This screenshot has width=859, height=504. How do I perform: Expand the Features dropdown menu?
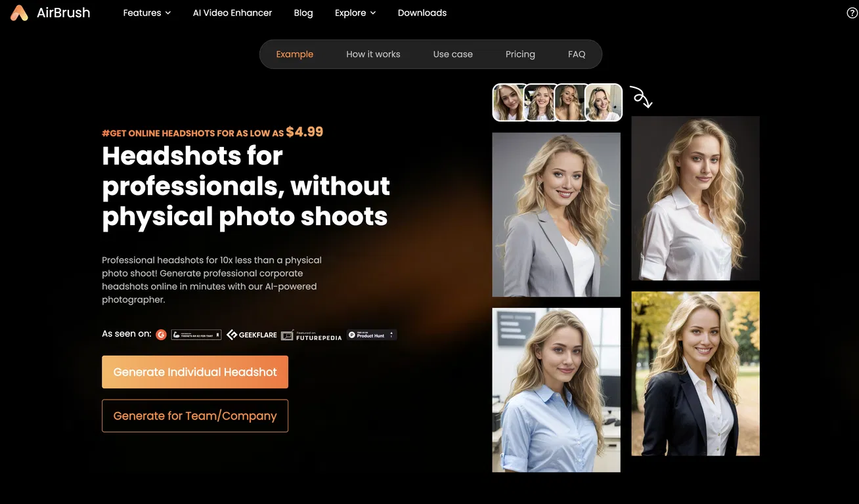147,12
